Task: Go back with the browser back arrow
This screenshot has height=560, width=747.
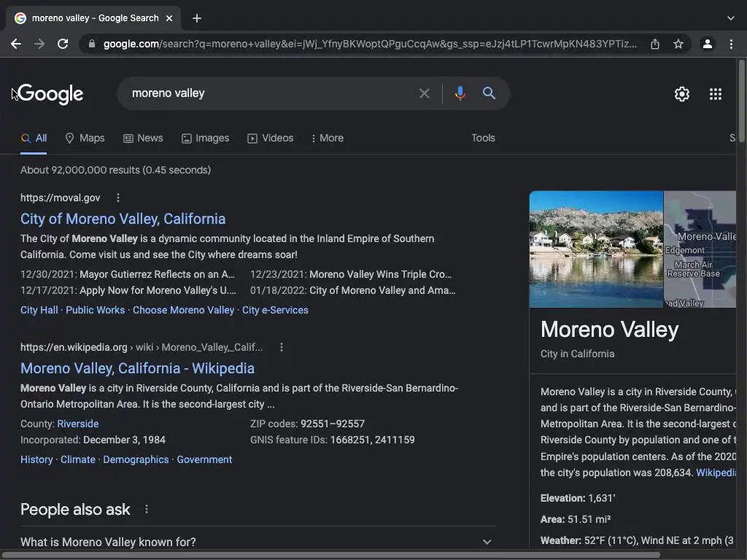Action: tap(16, 44)
